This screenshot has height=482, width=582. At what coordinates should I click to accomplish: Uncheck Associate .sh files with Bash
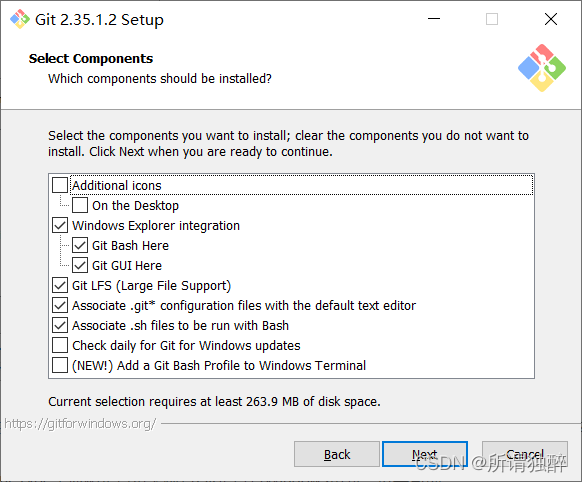point(60,325)
